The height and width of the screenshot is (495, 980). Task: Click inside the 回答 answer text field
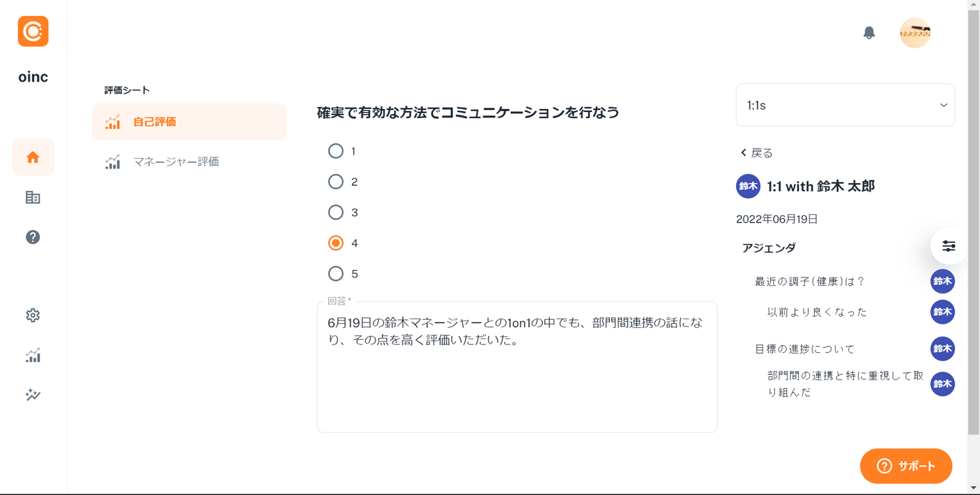(x=517, y=365)
